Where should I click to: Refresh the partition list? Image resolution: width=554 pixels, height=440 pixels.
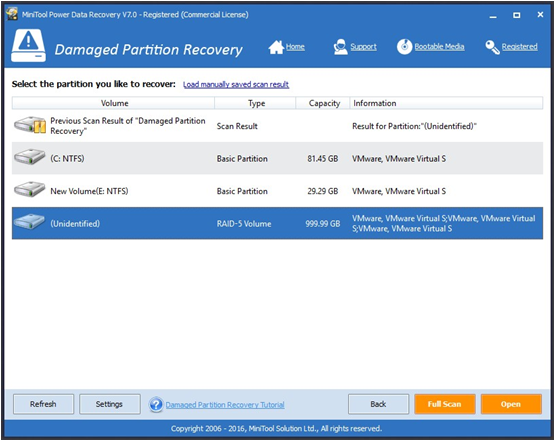coord(43,404)
